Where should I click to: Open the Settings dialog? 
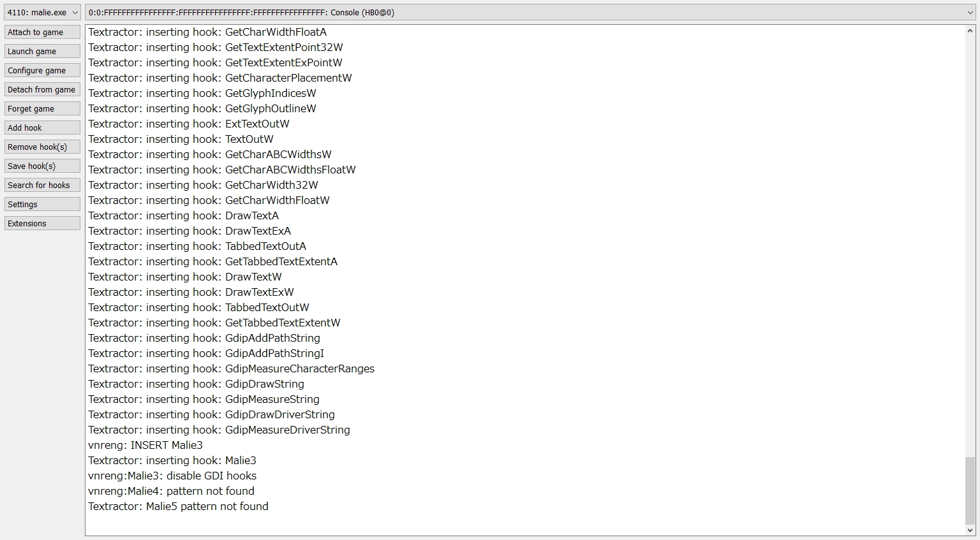pyautogui.click(x=41, y=204)
